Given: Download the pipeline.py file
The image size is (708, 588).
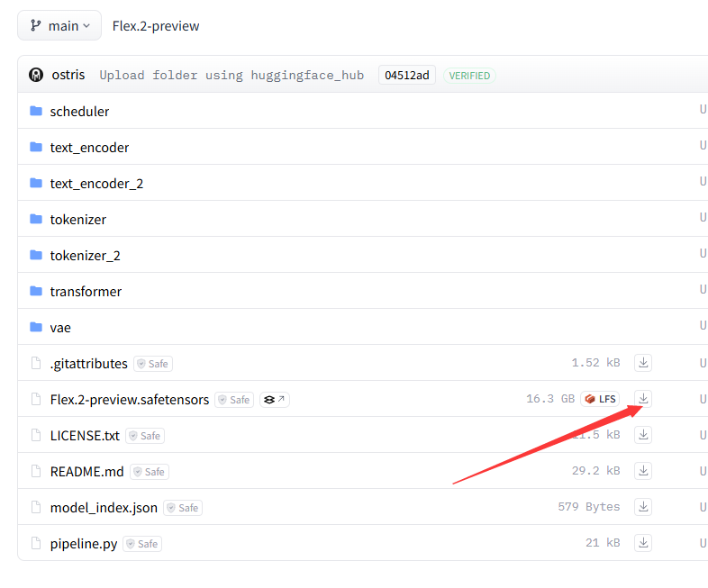Looking at the screenshot, I should coord(643,543).
